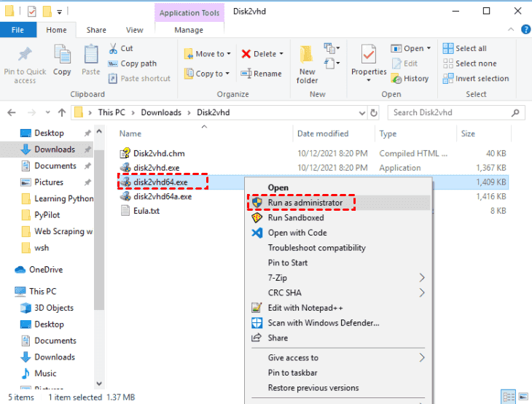The width and height of the screenshot is (532, 404).
Task: Choose Pin to taskbar
Action: [x=292, y=373]
